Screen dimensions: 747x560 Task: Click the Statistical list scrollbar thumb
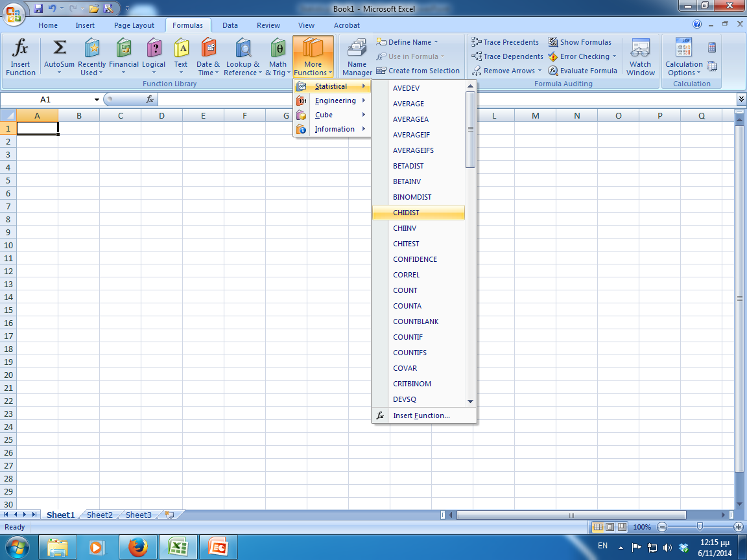pos(470,129)
